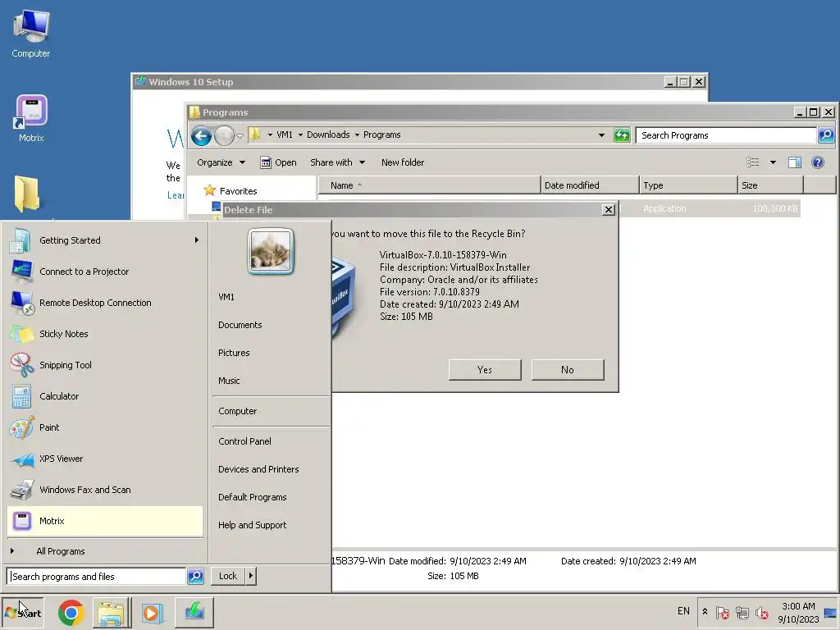Click the Start button
The height and width of the screenshot is (630, 840).
(x=23, y=613)
